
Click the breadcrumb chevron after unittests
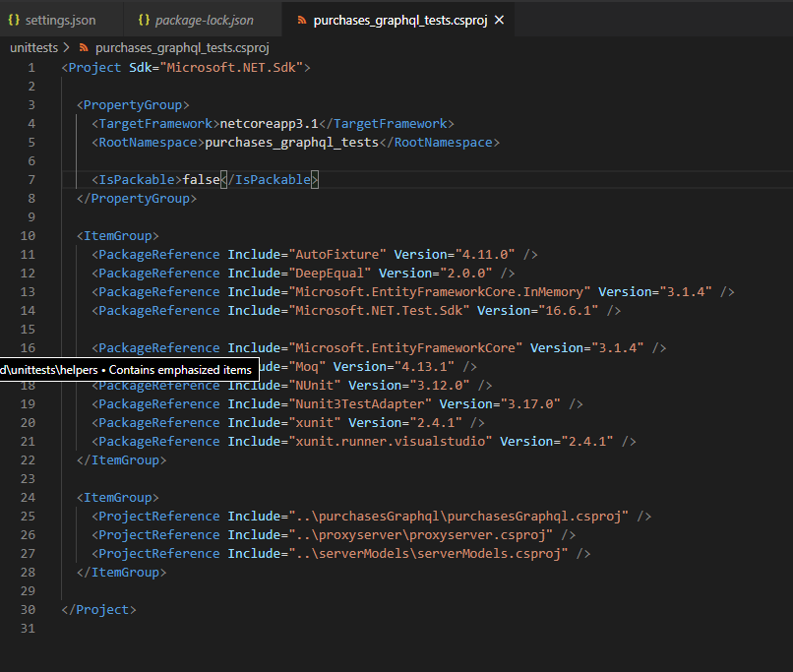click(66, 48)
